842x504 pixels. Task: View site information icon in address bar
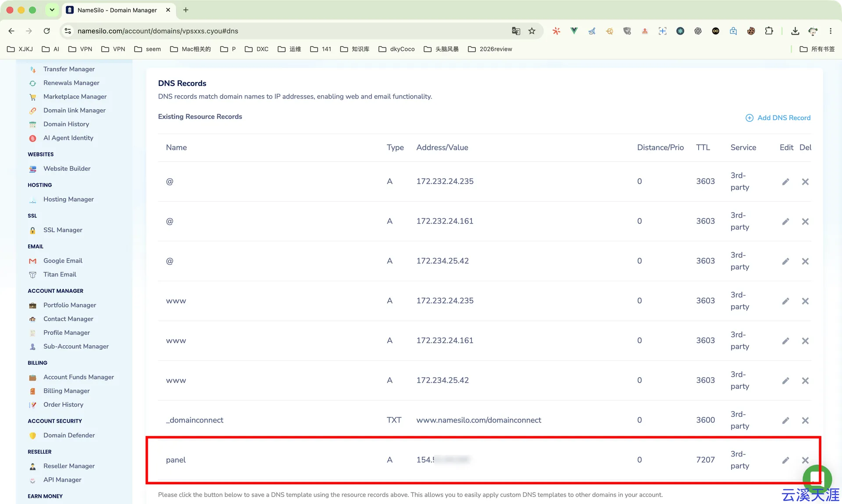coord(68,31)
